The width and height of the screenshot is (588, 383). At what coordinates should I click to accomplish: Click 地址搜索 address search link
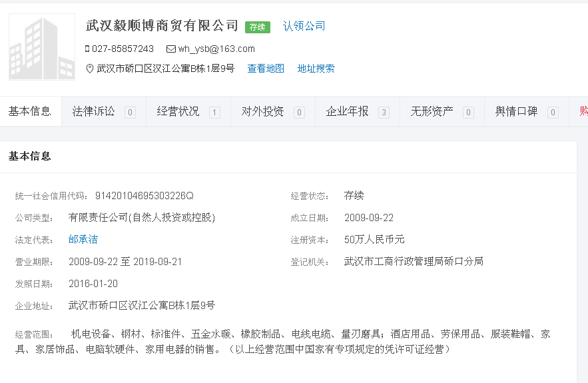coord(316,69)
